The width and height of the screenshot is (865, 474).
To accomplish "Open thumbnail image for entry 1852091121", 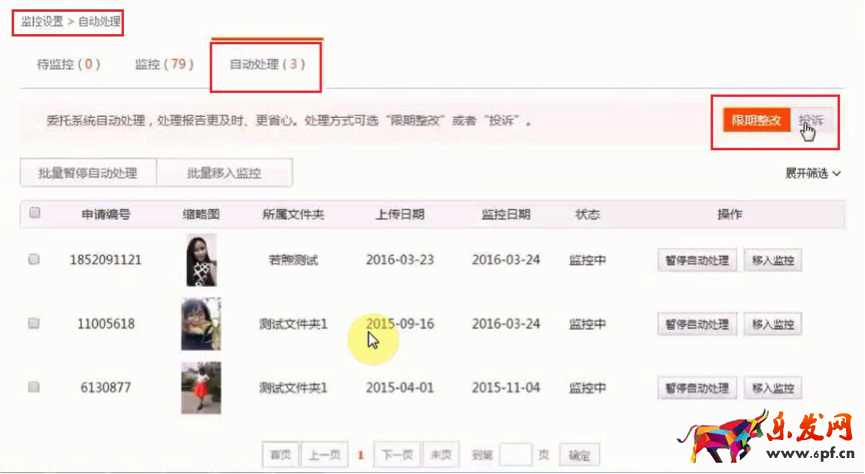I will [x=201, y=260].
